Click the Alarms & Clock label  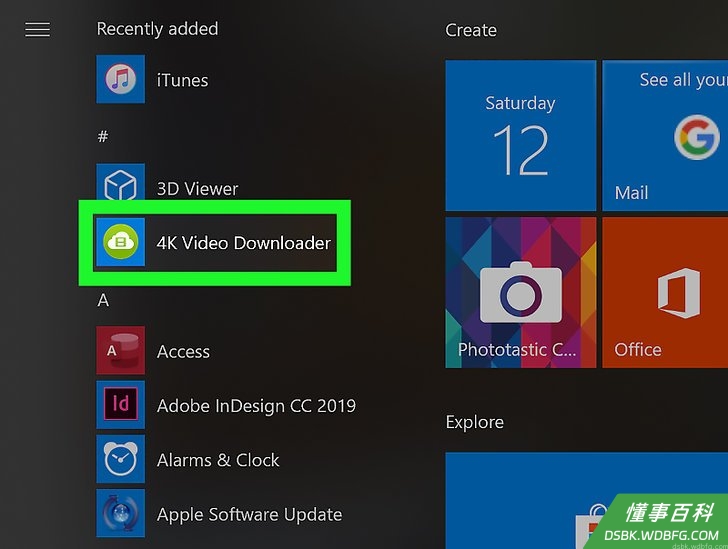click(218, 460)
